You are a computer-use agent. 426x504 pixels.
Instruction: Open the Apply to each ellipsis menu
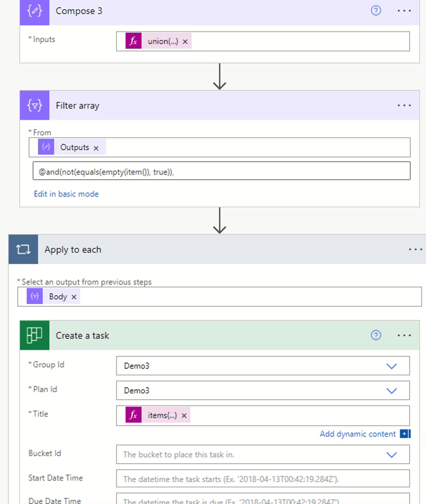click(x=415, y=250)
